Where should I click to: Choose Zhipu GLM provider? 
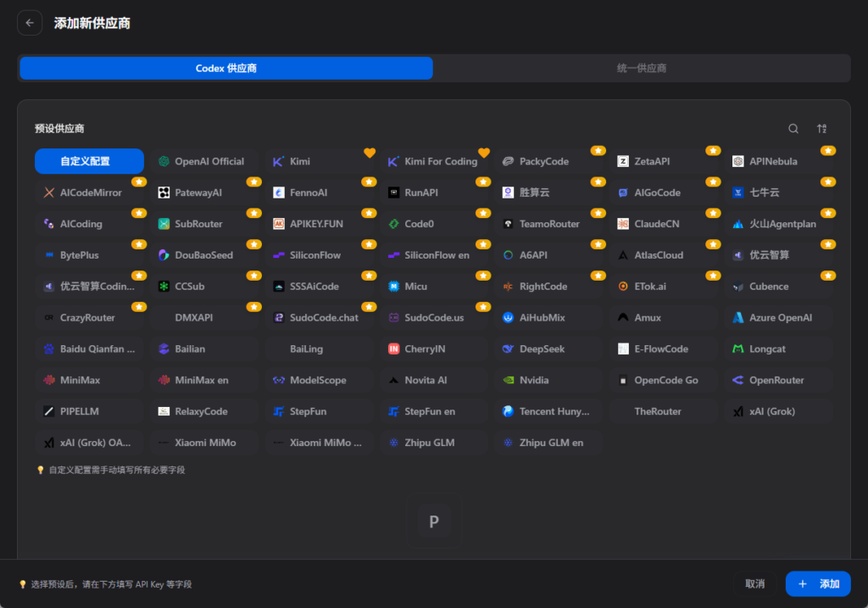434,443
